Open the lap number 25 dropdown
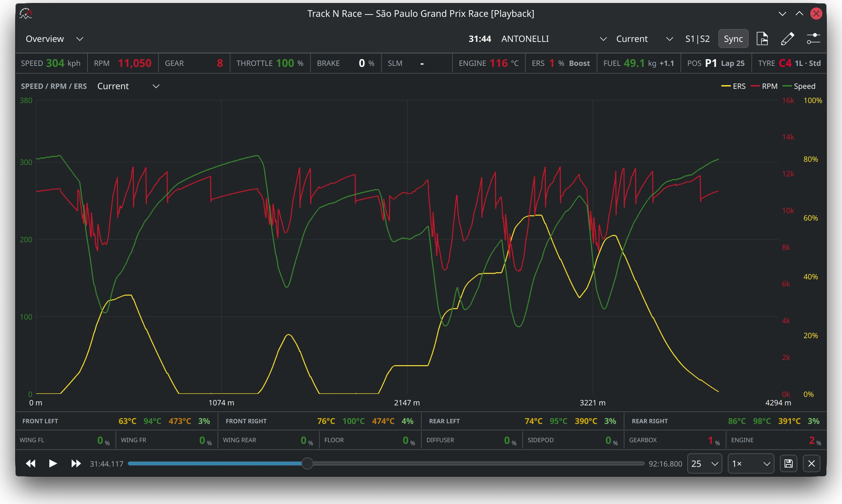 point(704,463)
